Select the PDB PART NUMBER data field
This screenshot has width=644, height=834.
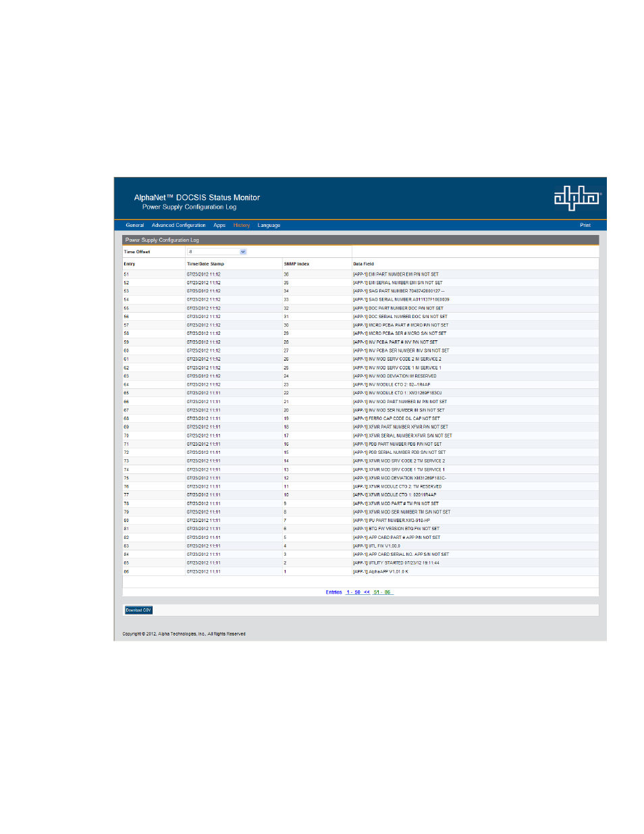(x=398, y=444)
